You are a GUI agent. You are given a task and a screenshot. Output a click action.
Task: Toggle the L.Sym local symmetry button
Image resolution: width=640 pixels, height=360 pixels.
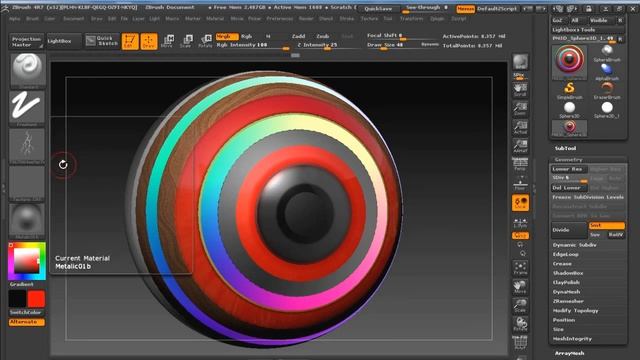click(x=520, y=222)
